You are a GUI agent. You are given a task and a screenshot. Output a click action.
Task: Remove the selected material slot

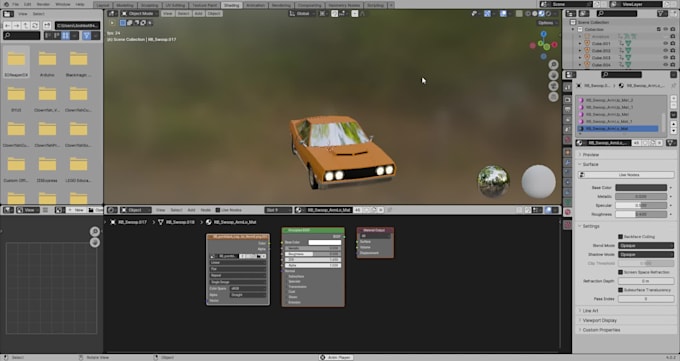pyautogui.click(x=673, y=105)
